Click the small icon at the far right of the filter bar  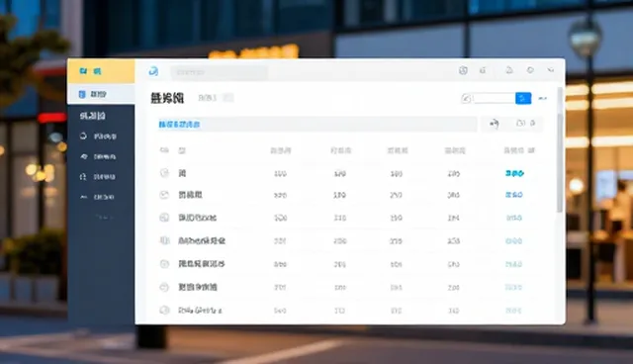coord(532,123)
